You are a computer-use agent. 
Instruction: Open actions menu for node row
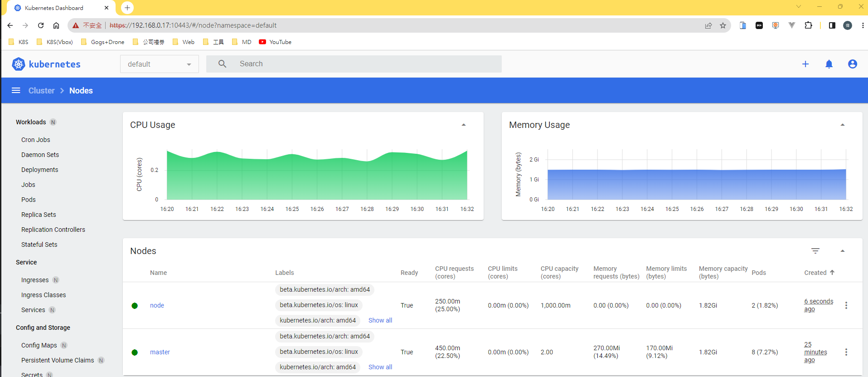(846, 305)
